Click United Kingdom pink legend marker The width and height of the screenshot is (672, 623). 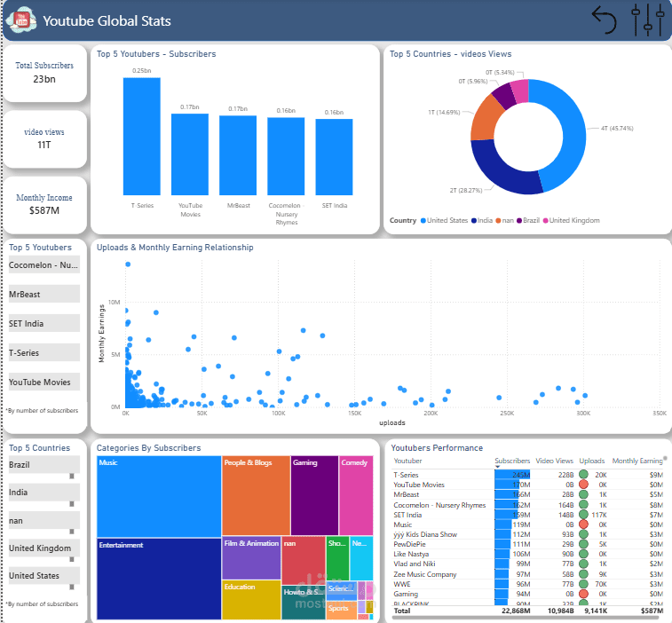(546, 220)
